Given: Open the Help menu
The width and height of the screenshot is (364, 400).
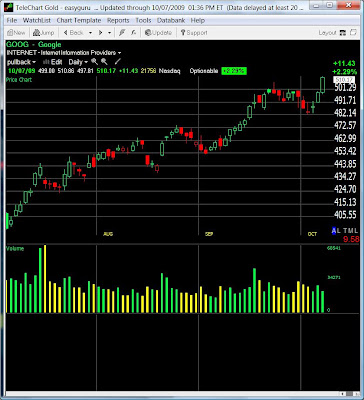Looking at the screenshot, I should click(x=198, y=20).
